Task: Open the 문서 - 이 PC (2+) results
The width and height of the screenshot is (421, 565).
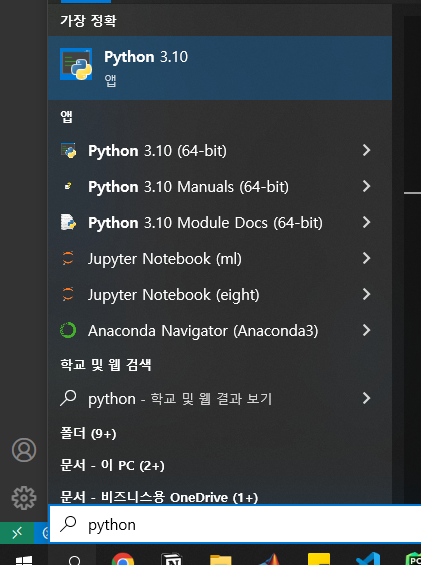Action: (x=112, y=465)
